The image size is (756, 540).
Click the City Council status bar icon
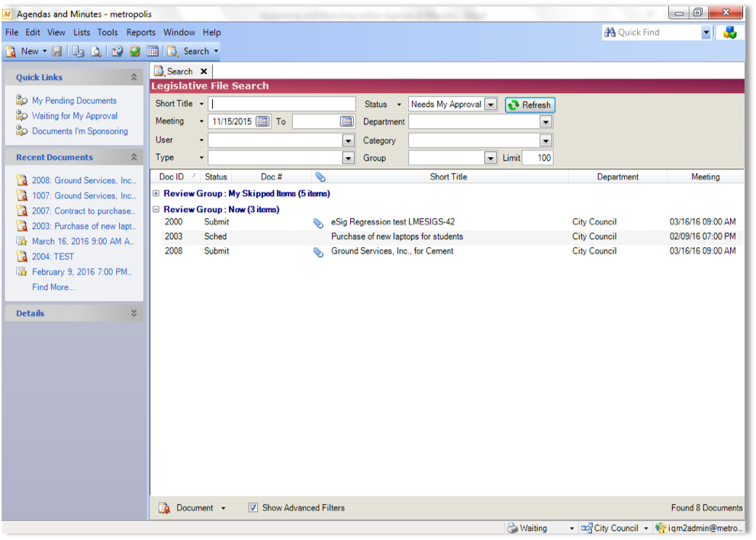(x=587, y=529)
